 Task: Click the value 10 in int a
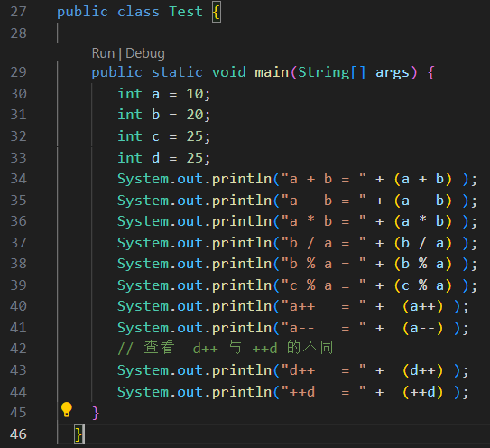pyautogui.click(x=195, y=94)
